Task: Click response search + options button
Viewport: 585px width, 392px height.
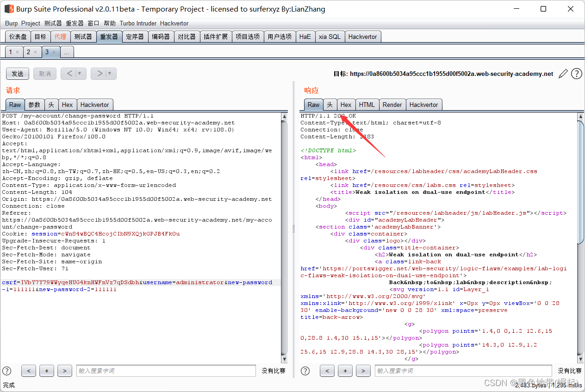Action: [x=345, y=371]
